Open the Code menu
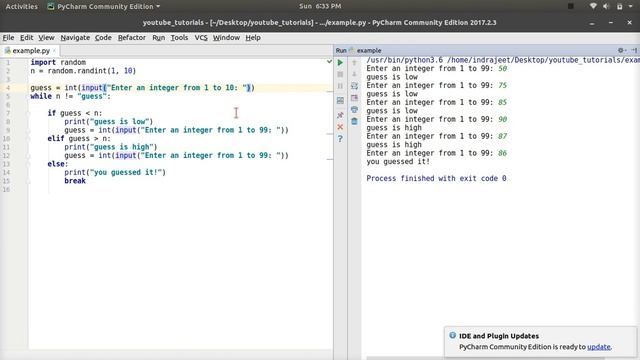Screen dimensions: 640x360 pos(103,38)
